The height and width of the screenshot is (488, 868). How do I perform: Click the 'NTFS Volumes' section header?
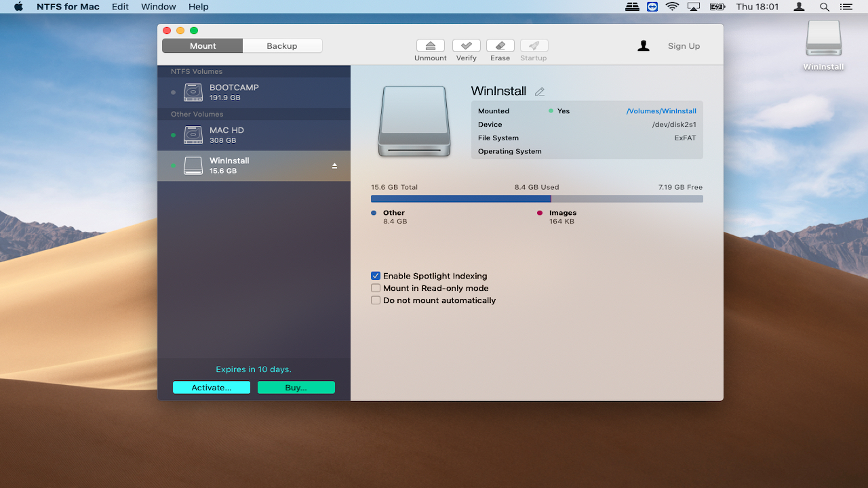[x=197, y=71]
